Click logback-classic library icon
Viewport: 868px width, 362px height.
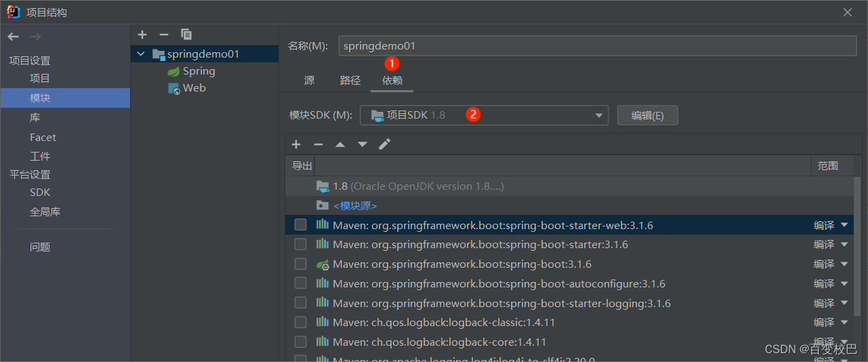point(323,323)
